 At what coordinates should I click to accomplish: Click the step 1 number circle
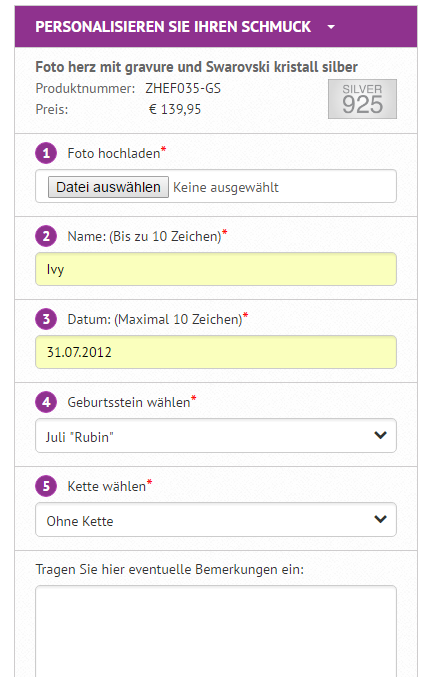pyautogui.click(x=46, y=153)
